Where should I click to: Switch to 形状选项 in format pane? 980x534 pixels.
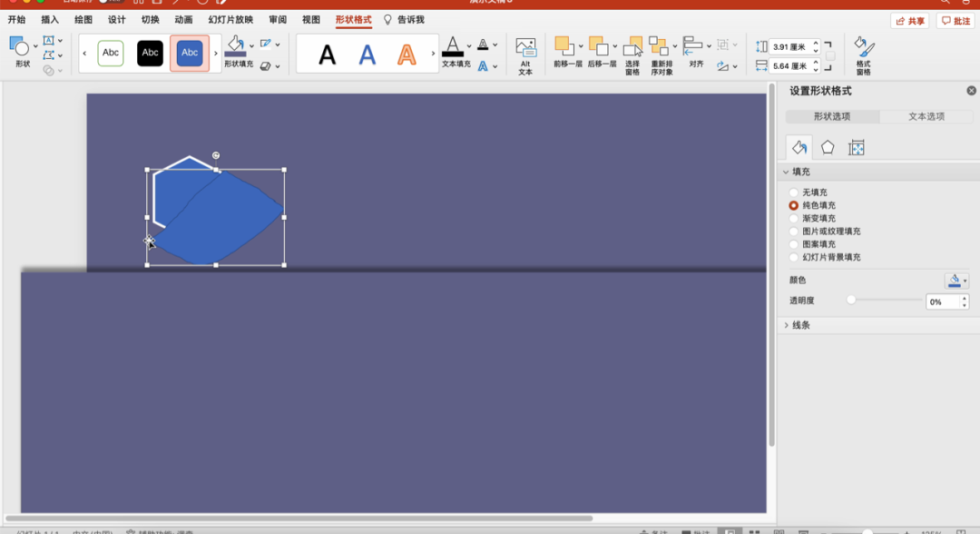[x=832, y=117]
